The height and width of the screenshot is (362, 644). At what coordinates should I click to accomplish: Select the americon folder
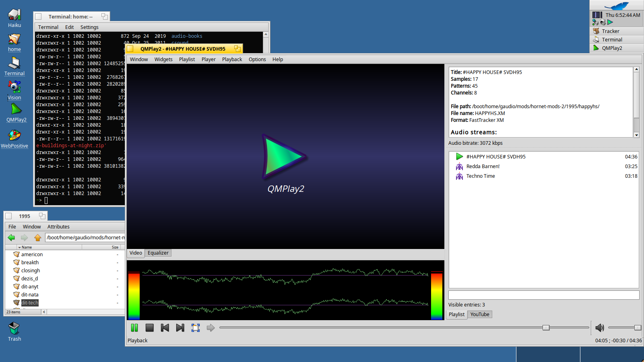[32, 255]
